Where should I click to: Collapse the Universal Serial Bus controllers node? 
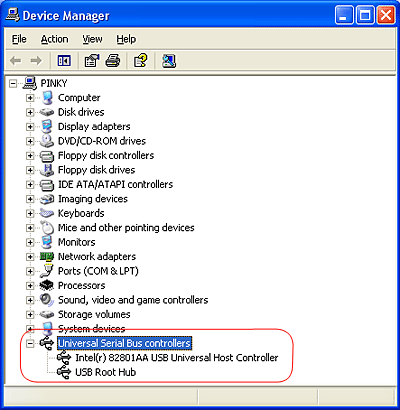pos(30,343)
